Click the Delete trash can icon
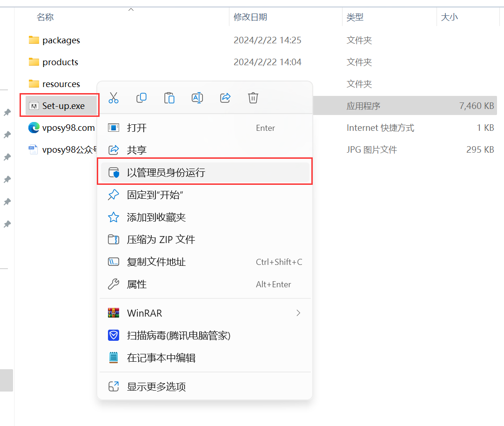This screenshot has height=426, width=504. tap(253, 98)
